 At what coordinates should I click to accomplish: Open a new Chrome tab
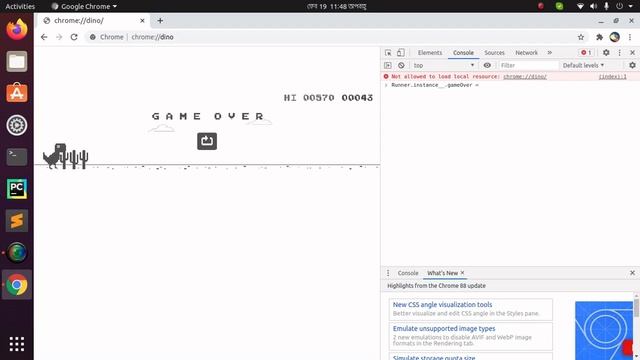(160, 20)
